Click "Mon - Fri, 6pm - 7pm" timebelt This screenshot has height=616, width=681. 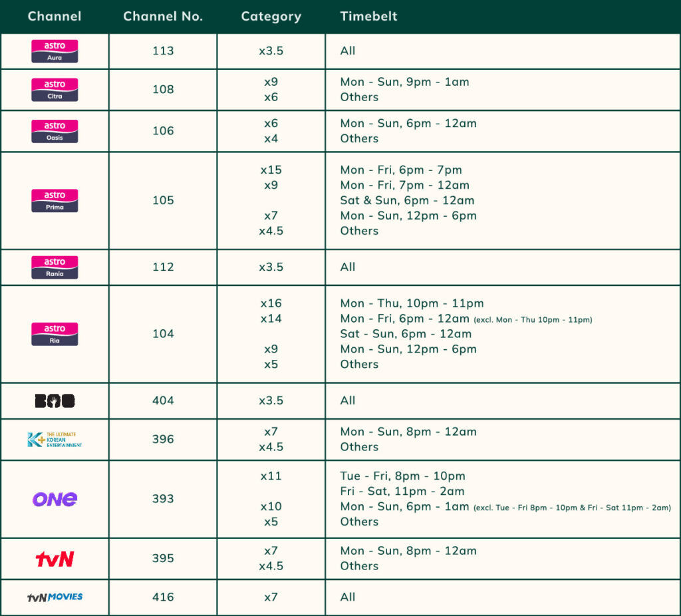coord(401,170)
